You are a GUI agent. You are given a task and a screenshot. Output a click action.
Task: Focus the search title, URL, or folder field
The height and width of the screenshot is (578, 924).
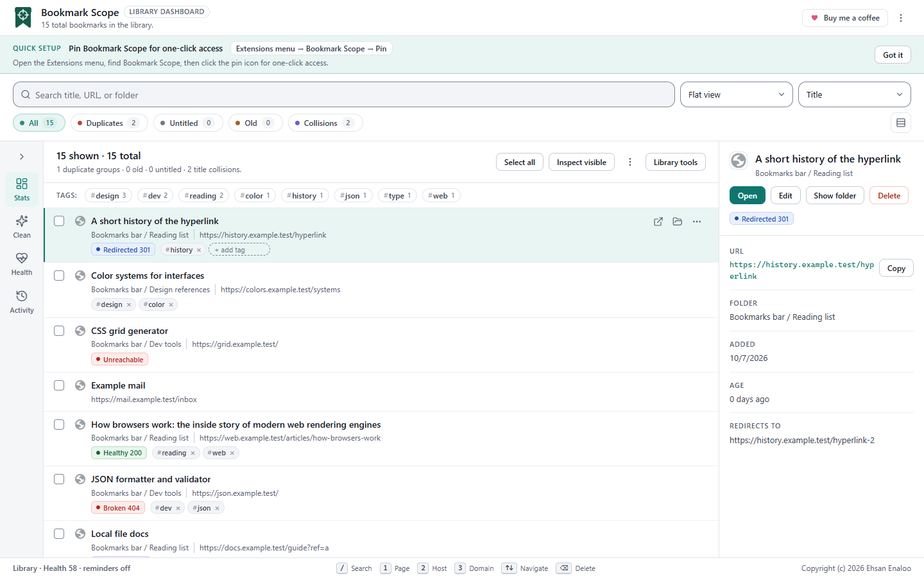344,94
